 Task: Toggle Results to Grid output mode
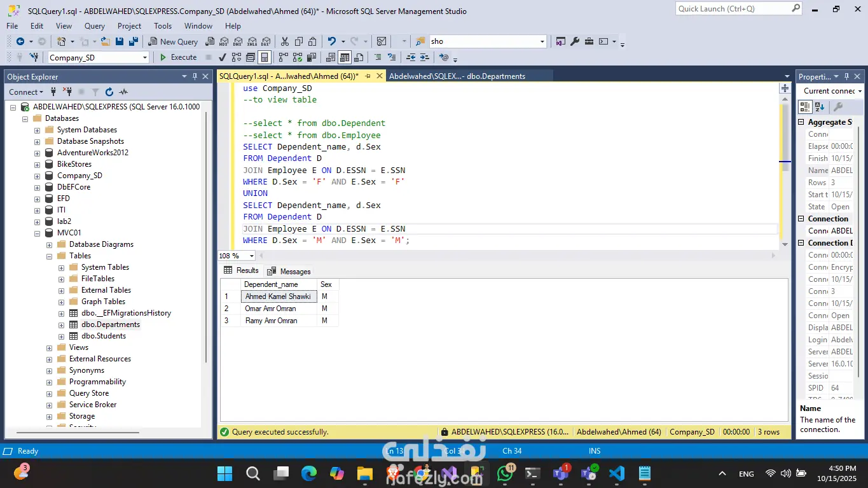click(x=344, y=57)
